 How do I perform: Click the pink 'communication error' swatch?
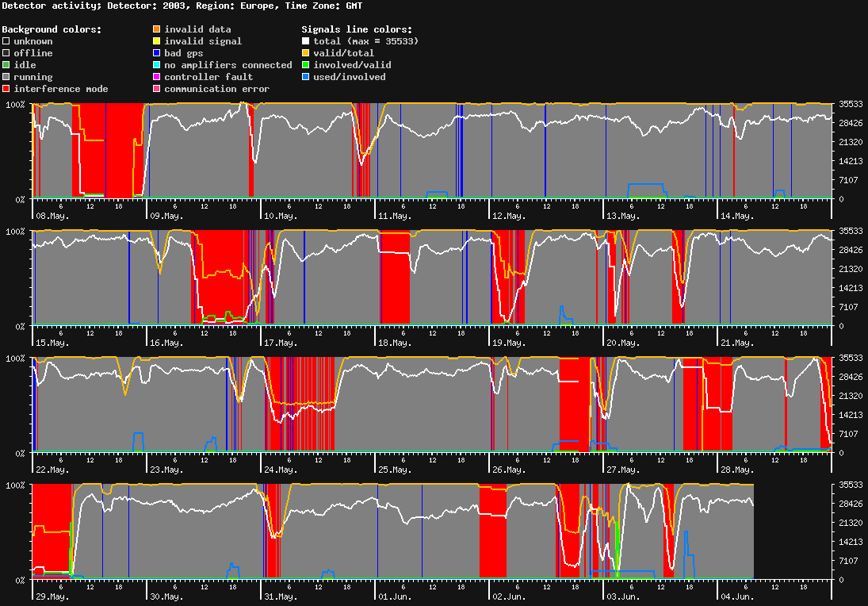(157, 89)
